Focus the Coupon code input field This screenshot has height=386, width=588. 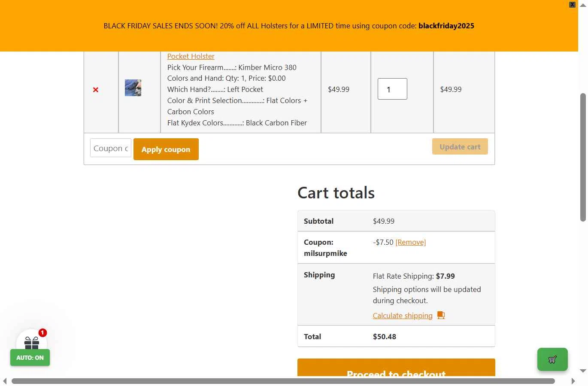[111, 148]
